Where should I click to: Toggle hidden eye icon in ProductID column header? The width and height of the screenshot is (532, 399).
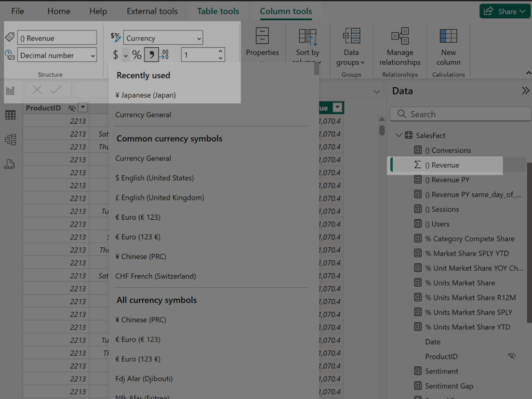coord(72,108)
